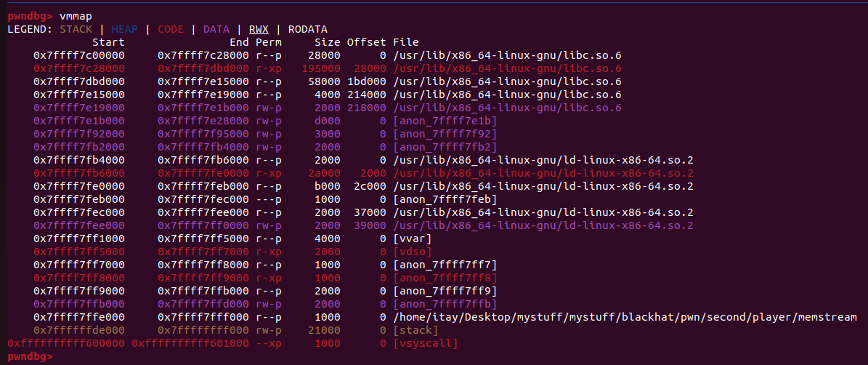
Task: Click the offset value 214000
Action: point(367,95)
